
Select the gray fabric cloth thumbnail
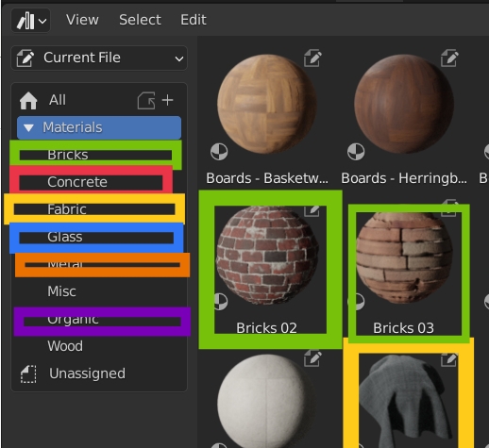click(406, 401)
